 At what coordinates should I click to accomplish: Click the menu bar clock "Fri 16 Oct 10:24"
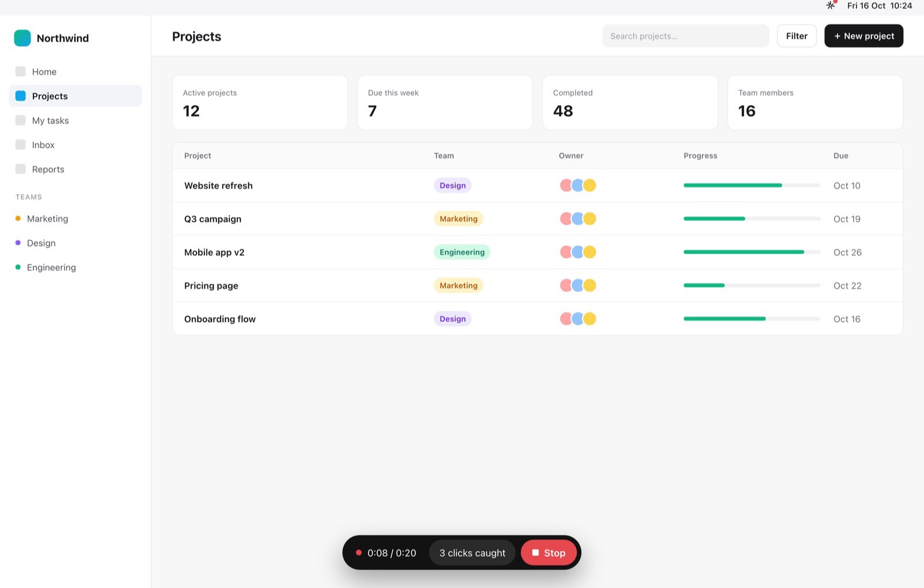(880, 6)
